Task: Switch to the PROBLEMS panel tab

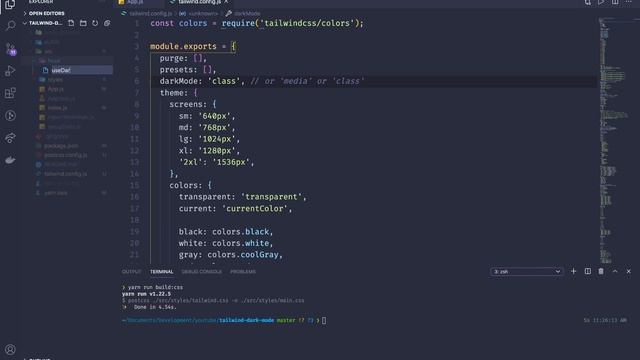Action: (x=243, y=271)
